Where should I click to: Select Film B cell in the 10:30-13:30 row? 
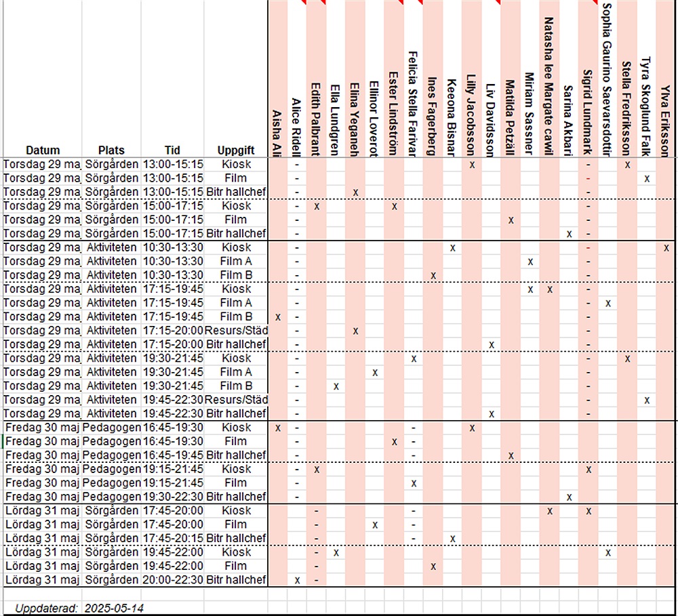(236, 275)
